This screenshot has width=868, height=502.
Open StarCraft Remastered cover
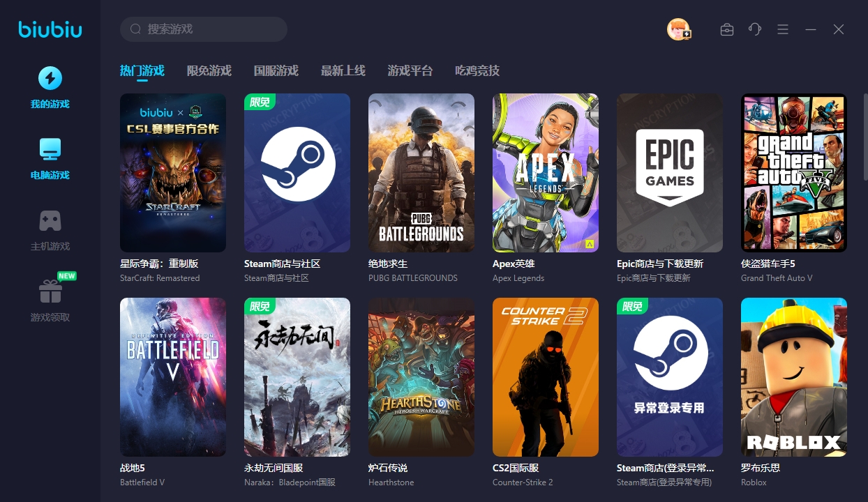tap(173, 173)
